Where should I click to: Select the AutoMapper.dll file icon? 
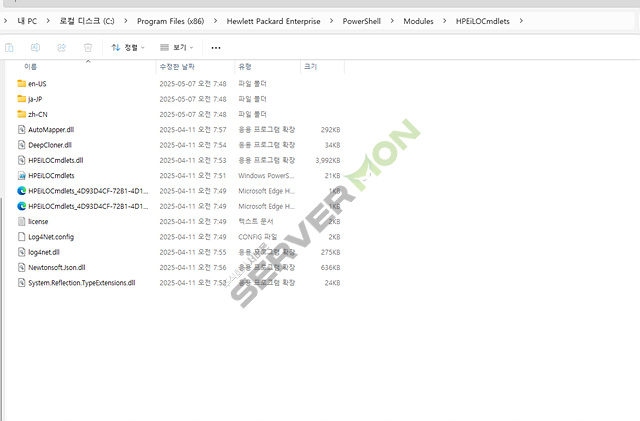pyautogui.click(x=22, y=130)
